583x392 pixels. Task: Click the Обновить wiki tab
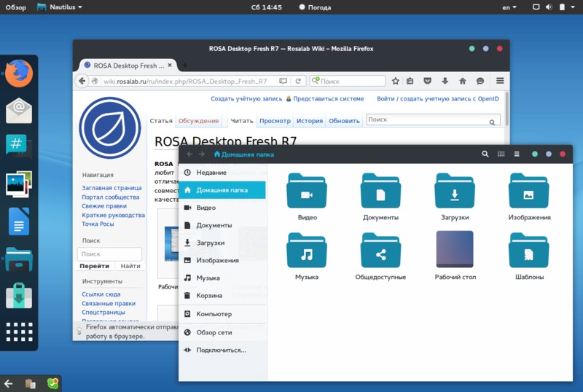tap(344, 120)
